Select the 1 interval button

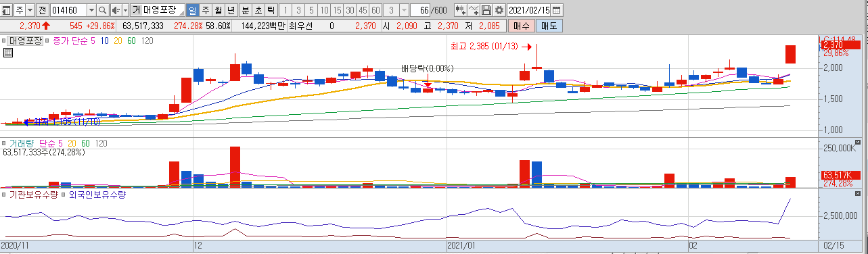click(285, 10)
